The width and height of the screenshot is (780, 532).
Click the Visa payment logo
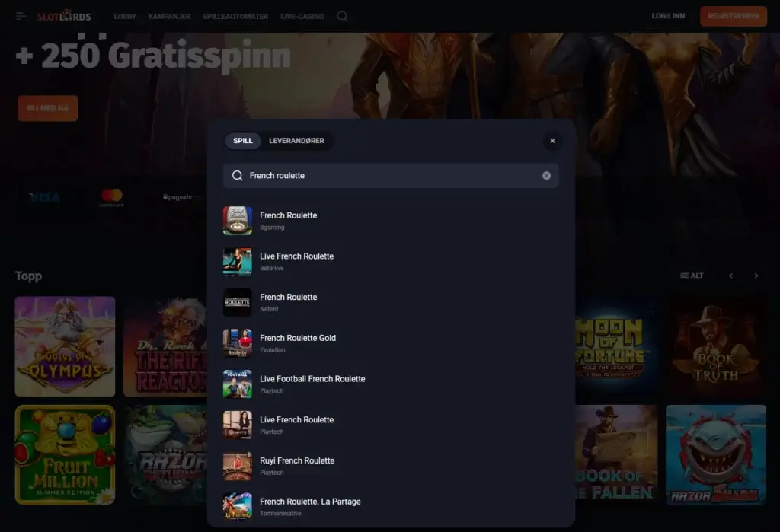[43, 197]
